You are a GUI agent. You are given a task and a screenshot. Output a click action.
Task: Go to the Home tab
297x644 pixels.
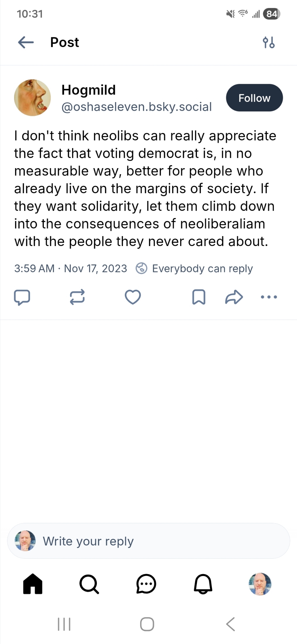pos(33,584)
